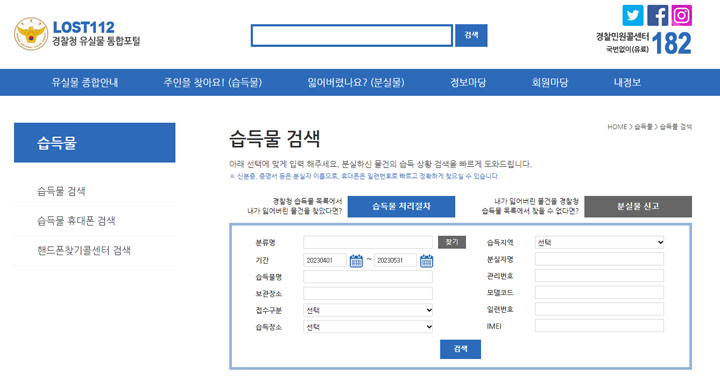The height and width of the screenshot is (380, 720).
Task: Open the 회원마당 menu
Action: [550, 83]
